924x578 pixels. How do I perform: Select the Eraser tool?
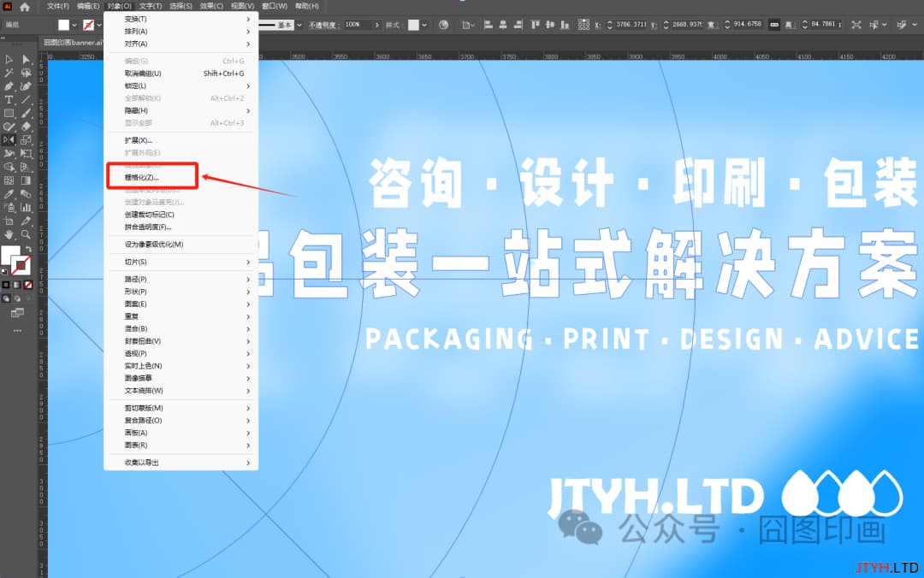click(26, 127)
